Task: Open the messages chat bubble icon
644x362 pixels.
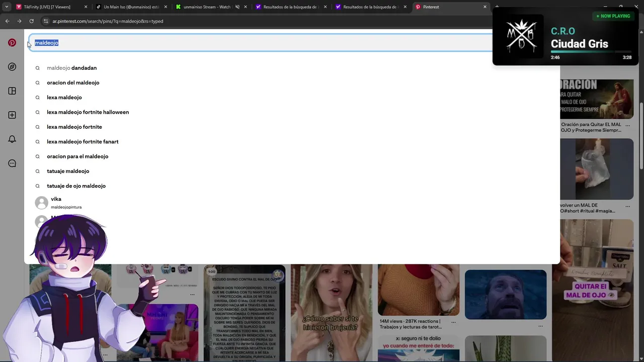Action: click(x=12, y=163)
